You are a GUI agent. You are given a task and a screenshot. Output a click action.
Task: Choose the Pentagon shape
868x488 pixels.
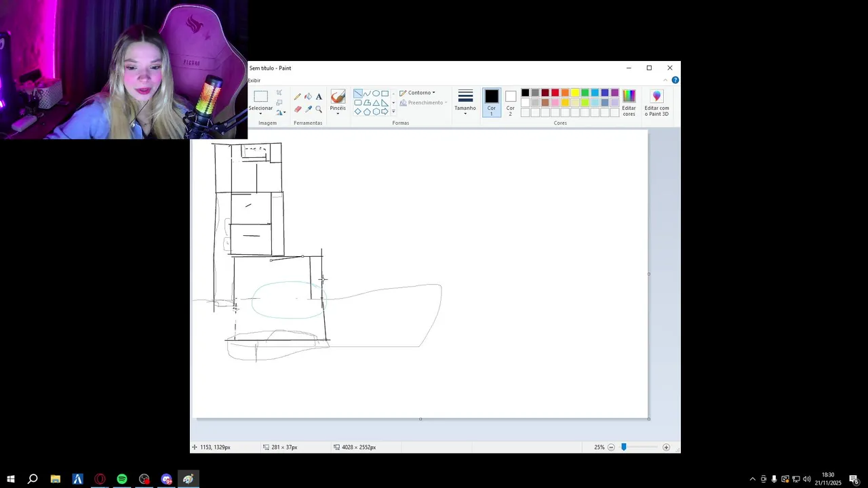tap(367, 111)
